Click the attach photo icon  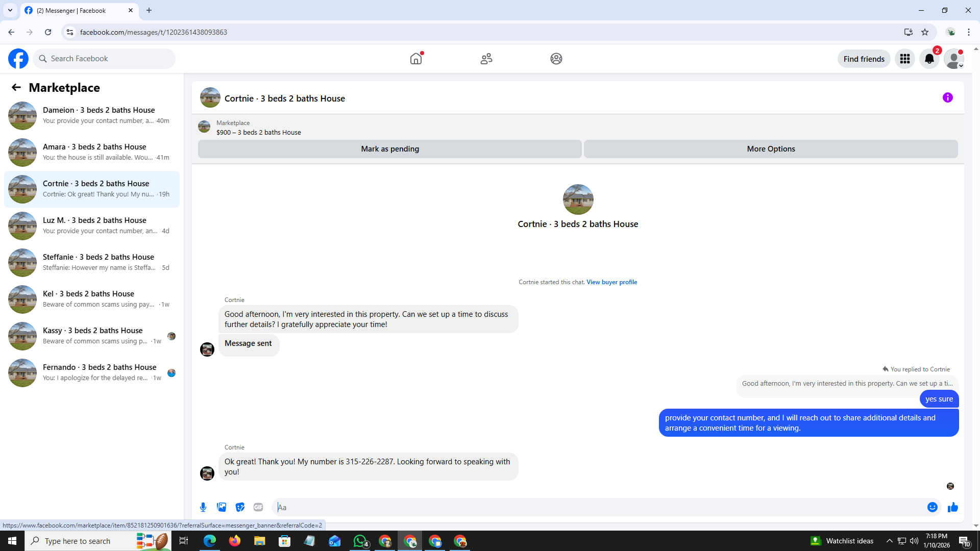tap(222, 507)
